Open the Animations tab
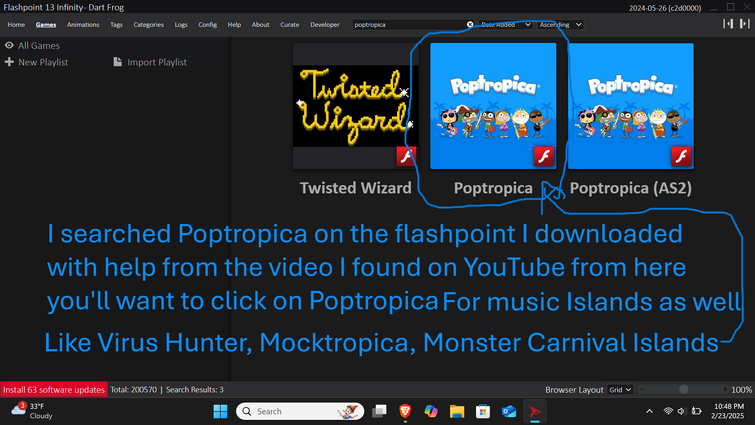Viewport: 755px width, 425px height. coord(83,25)
